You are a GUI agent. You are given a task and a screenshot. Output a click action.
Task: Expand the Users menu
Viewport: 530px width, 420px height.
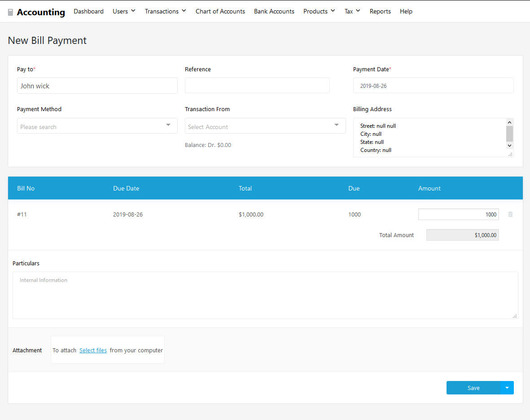(x=124, y=11)
